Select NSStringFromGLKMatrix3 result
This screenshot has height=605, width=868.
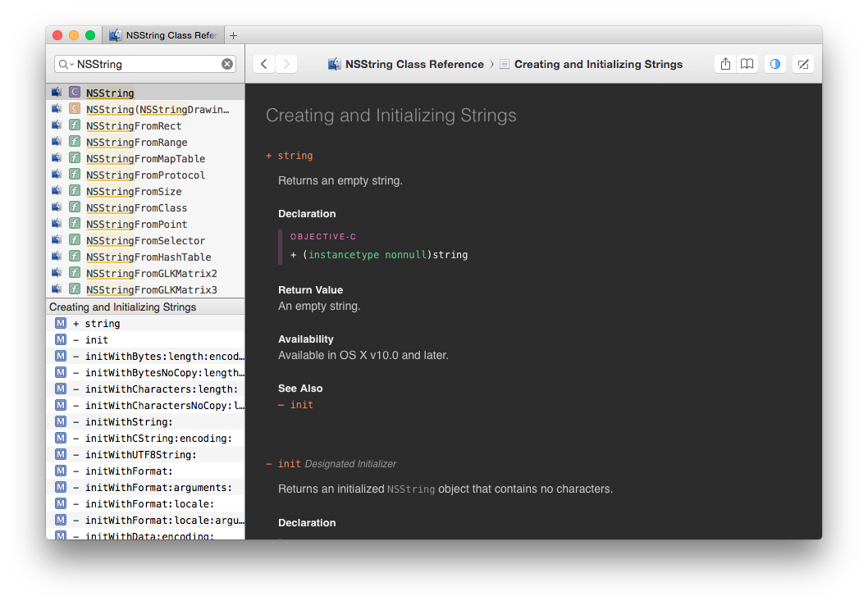click(145, 289)
